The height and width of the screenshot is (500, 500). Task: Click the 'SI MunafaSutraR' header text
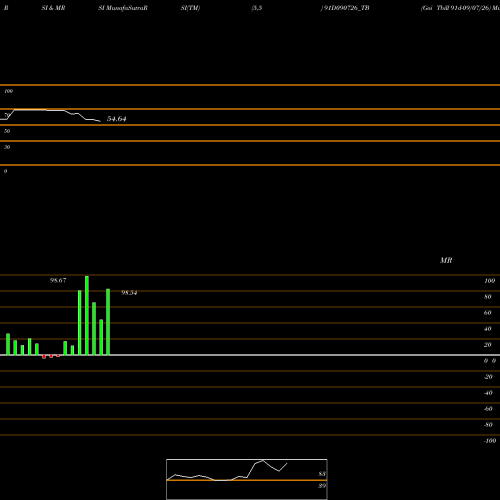123,8
